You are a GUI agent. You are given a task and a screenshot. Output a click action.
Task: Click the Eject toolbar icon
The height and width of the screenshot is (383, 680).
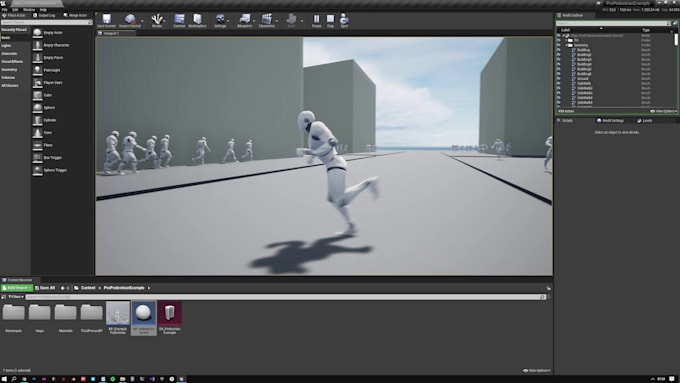click(344, 19)
